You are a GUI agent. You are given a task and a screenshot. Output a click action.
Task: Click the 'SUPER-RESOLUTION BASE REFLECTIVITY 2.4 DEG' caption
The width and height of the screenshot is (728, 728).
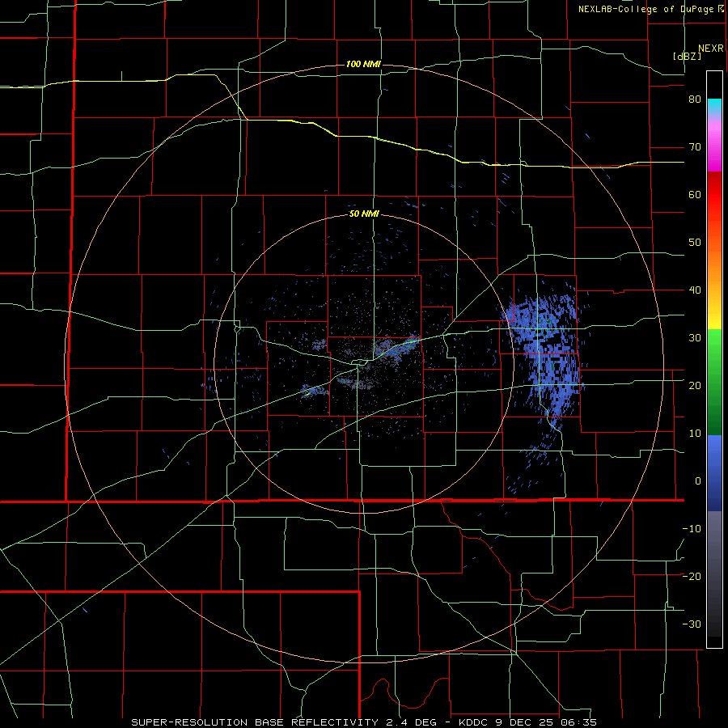pos(284,722)
